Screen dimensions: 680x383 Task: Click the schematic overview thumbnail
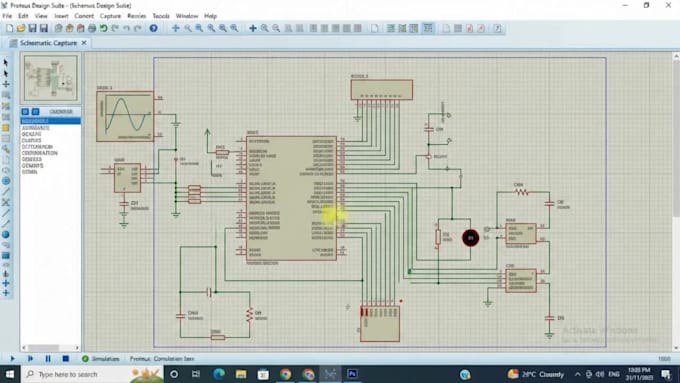[51, 78]
